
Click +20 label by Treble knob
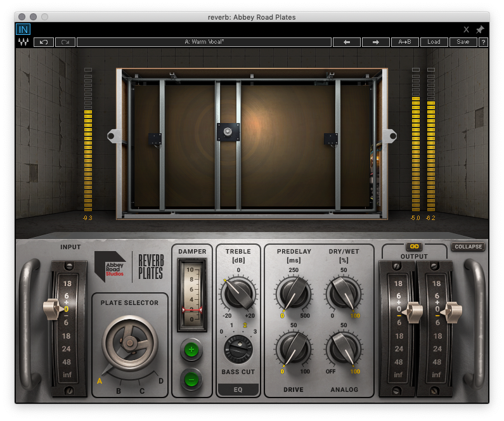[x=250, y=316]
